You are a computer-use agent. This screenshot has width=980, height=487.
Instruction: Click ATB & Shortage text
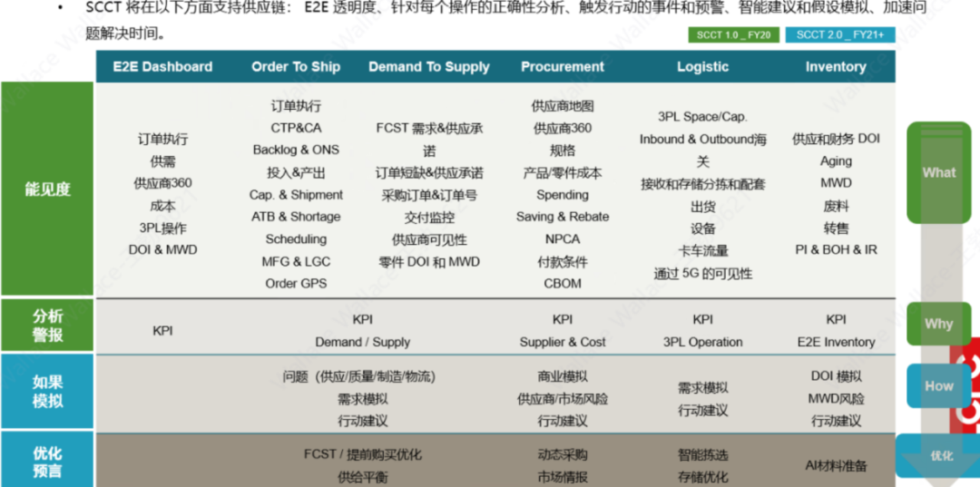point(296,217)
